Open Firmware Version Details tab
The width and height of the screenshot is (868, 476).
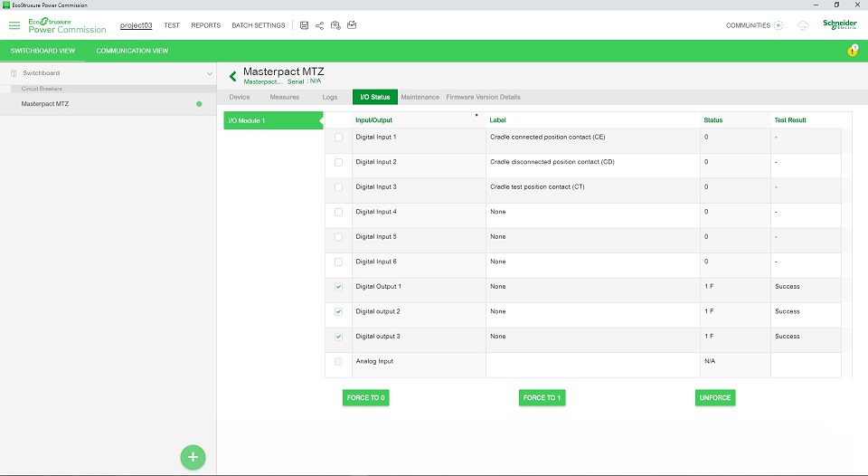click(x=483, y=97)
